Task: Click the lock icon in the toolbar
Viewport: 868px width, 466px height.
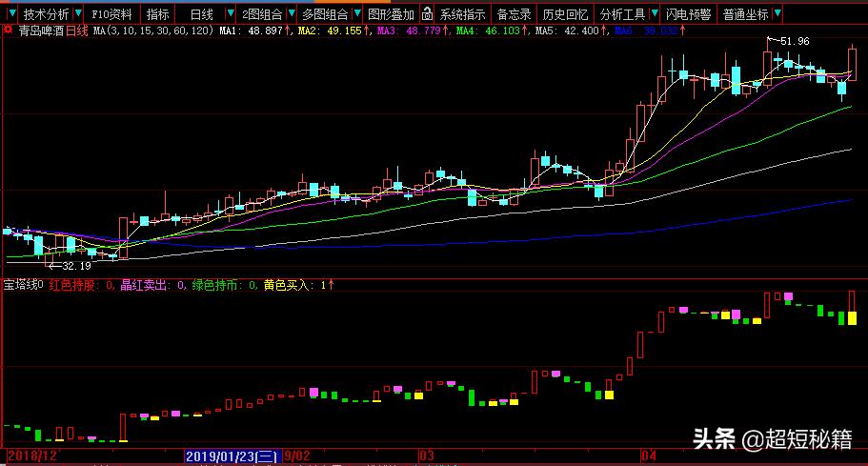Action: [428, 14]
